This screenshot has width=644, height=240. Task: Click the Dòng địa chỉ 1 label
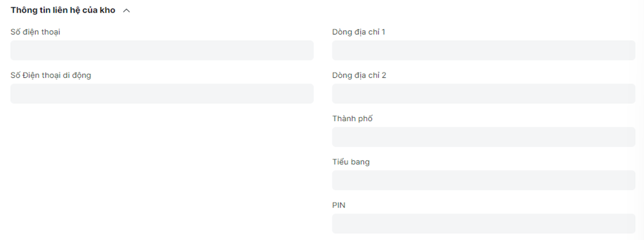point(359,32)
